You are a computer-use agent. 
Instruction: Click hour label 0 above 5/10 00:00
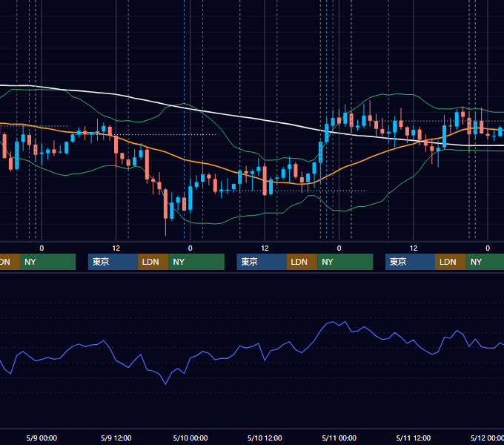coord(190,248)
